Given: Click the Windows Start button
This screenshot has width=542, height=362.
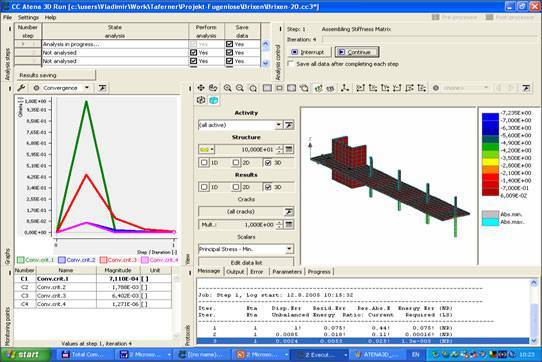Looking at the screenshot, I should pyautogui.click(x=24, y=354).
